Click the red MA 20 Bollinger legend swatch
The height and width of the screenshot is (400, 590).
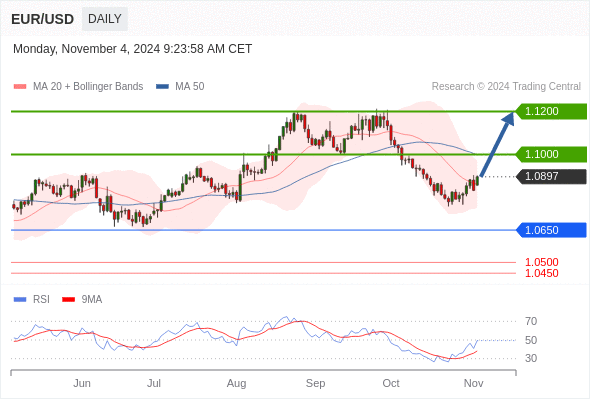click(x=20, y=87)
